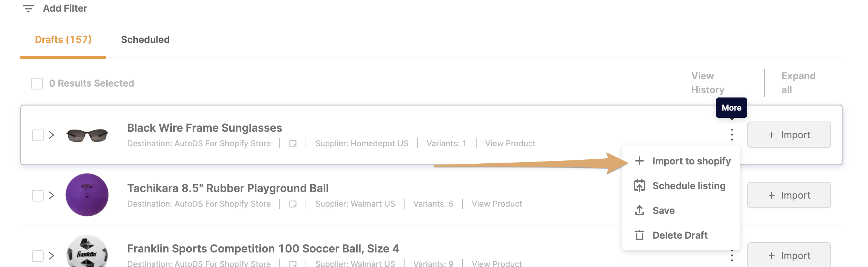Expand the Franklin Soccer Ball row
Screen dimensions: 868x267
point(52,256)
